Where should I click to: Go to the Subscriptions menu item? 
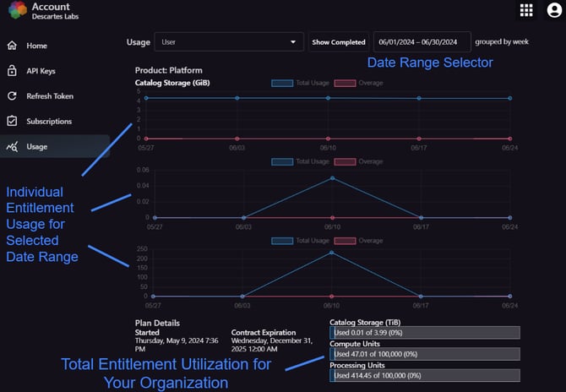click(x=49, y=122)
